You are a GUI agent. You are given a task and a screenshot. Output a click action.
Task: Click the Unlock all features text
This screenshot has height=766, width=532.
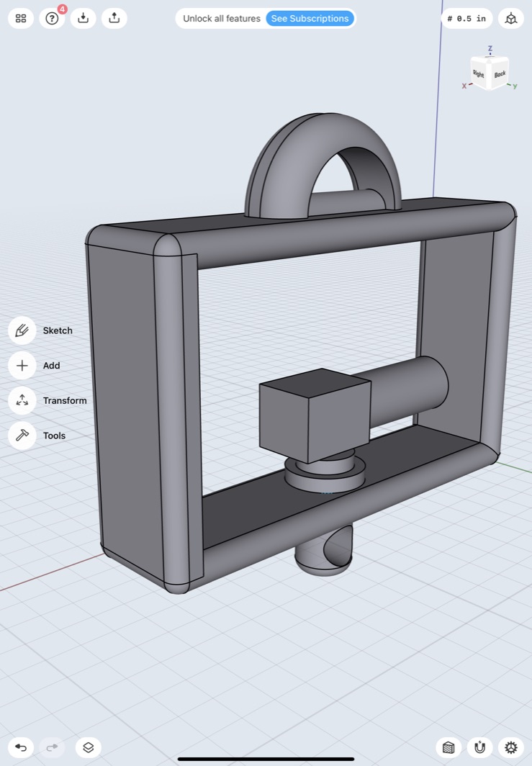222,19
